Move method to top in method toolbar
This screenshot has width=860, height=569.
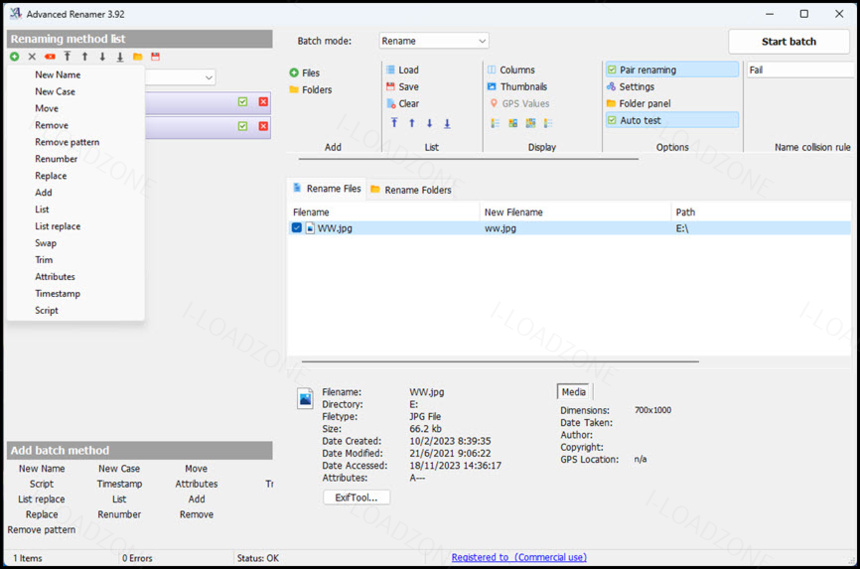point(67,57)
